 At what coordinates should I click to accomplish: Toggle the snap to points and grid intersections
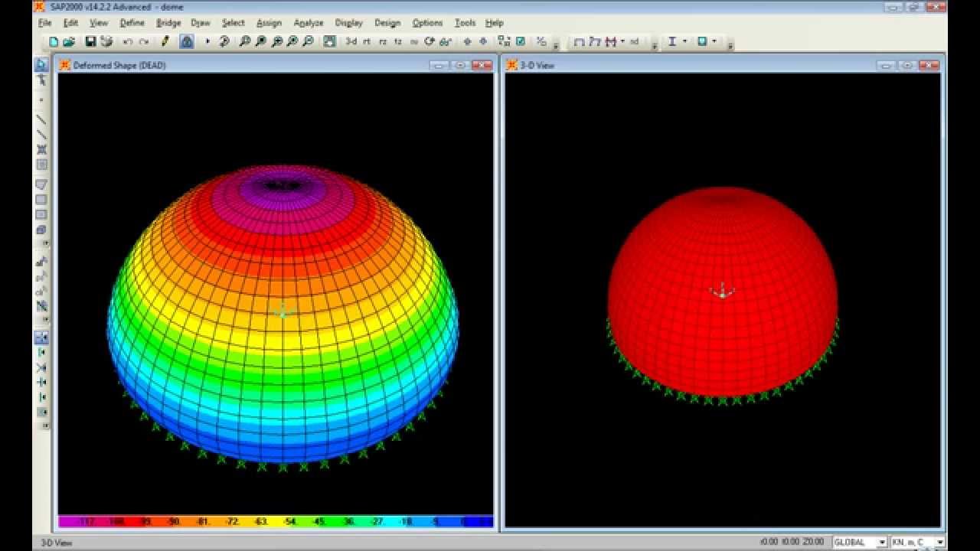pyautogui.click(x=41, y=337)
